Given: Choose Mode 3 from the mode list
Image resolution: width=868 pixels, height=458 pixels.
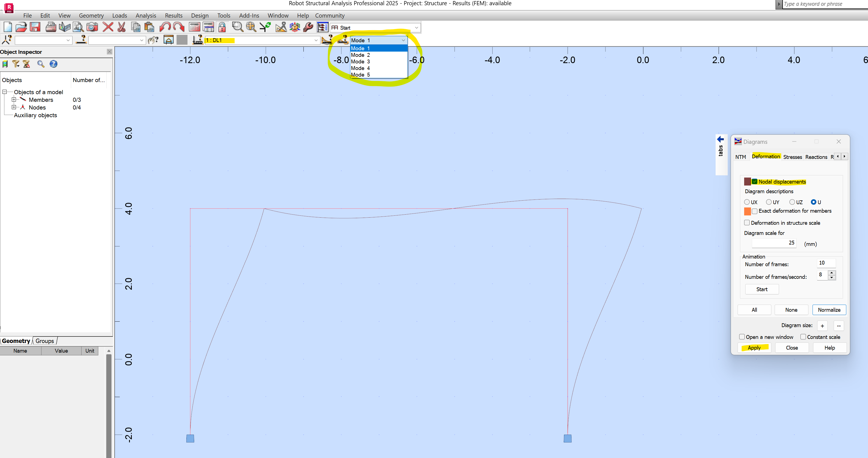Looking at the screenshot, I should click(379, 61).
